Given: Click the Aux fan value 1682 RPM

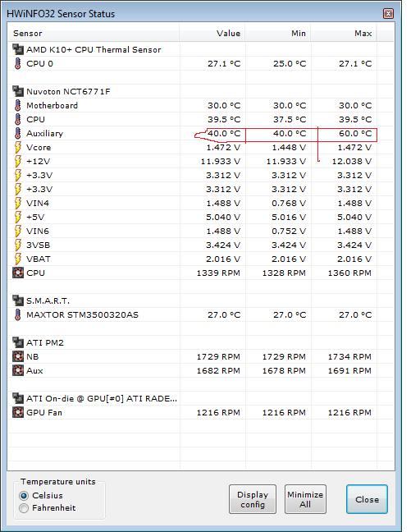Looking at the screenshot, I should click(218, 370).
